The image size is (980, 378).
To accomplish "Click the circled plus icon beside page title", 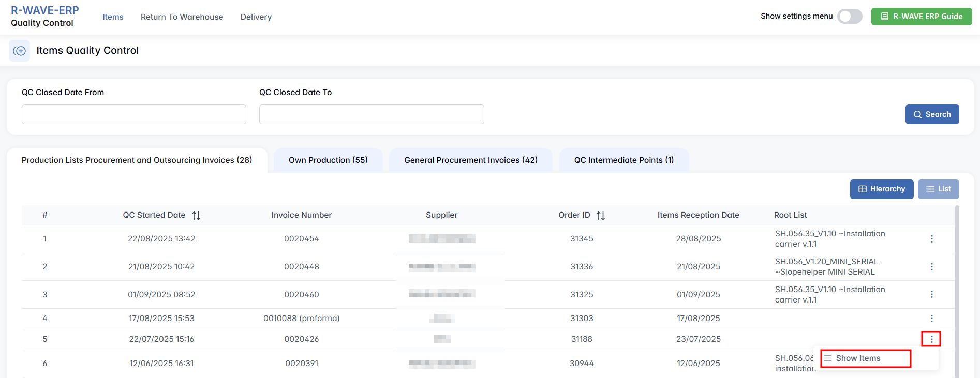I will [19, 51].
